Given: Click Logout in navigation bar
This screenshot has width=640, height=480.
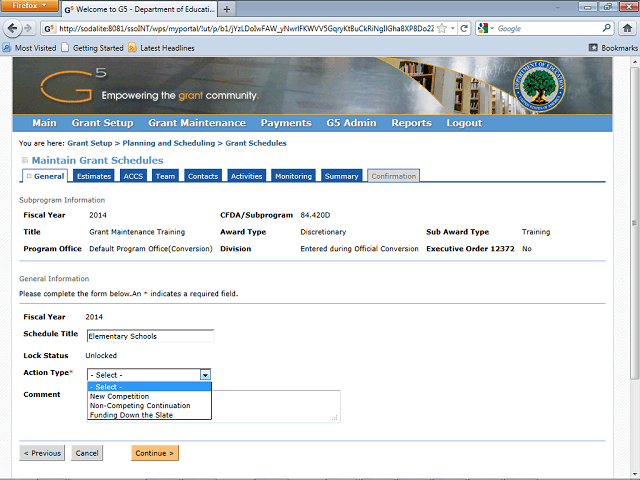Looking at the screenshot, I should 464,123.
